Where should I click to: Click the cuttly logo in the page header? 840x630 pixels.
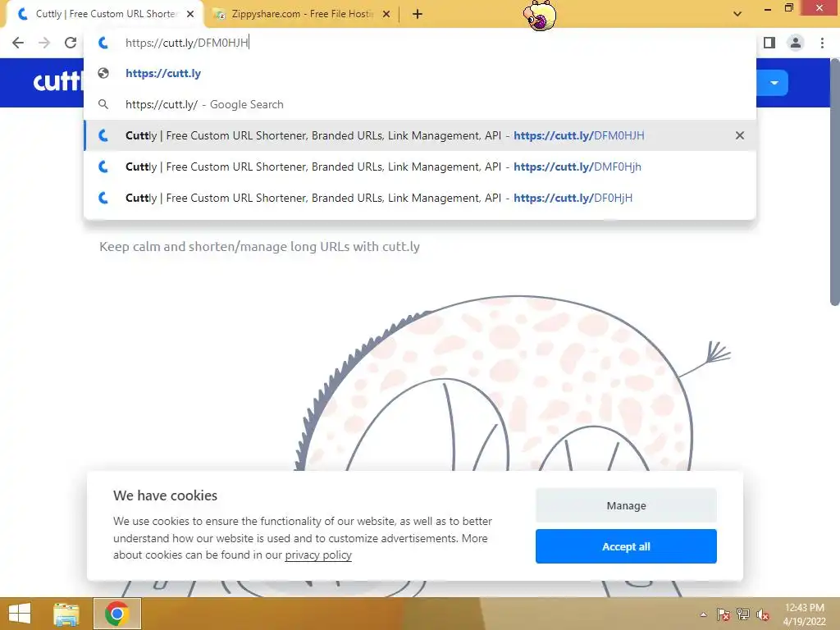(x=58, y=82)
